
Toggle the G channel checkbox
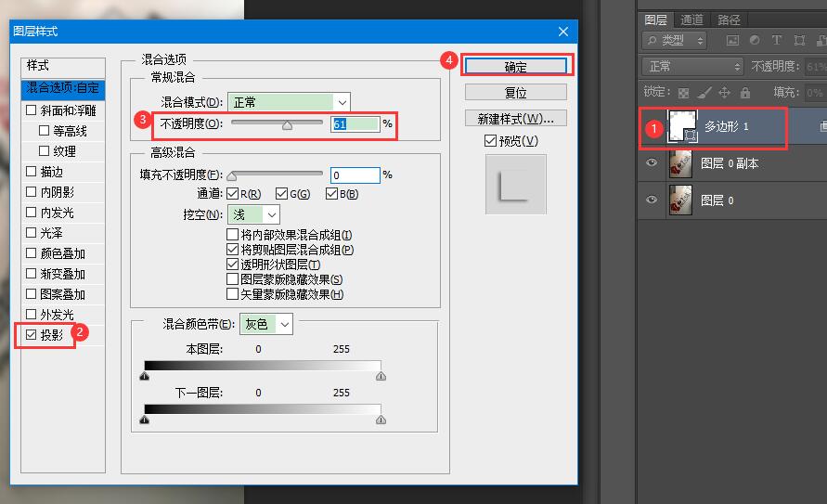coord(281,193)
